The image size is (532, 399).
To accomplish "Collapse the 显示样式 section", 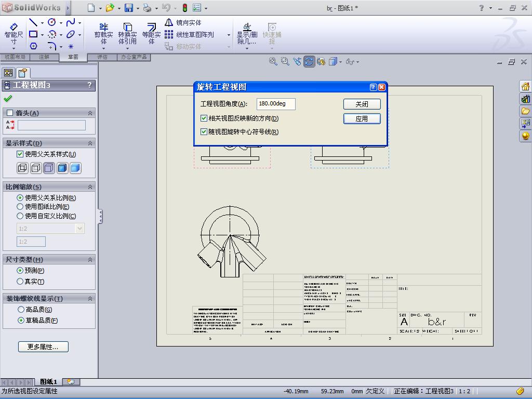I will [90, 143].
